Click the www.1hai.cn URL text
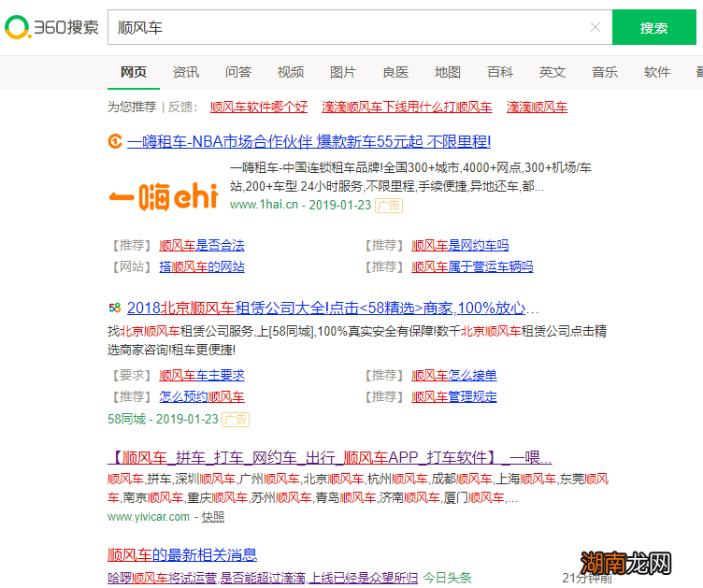 [x=264, y=205]
